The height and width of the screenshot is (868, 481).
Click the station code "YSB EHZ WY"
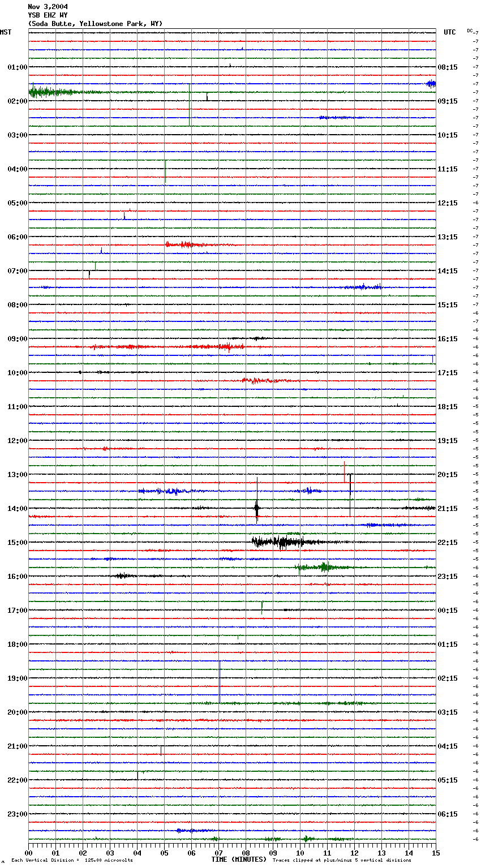point(48,15)
